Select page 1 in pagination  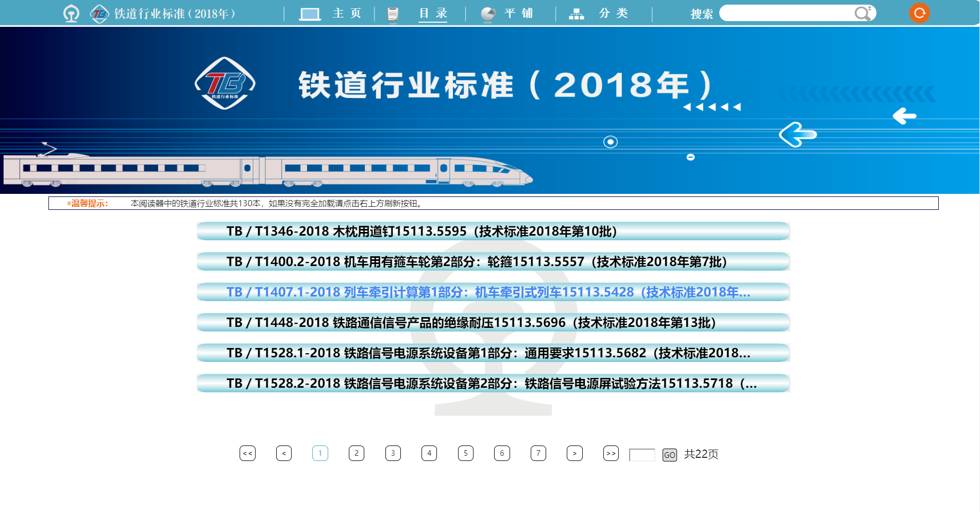320,453
